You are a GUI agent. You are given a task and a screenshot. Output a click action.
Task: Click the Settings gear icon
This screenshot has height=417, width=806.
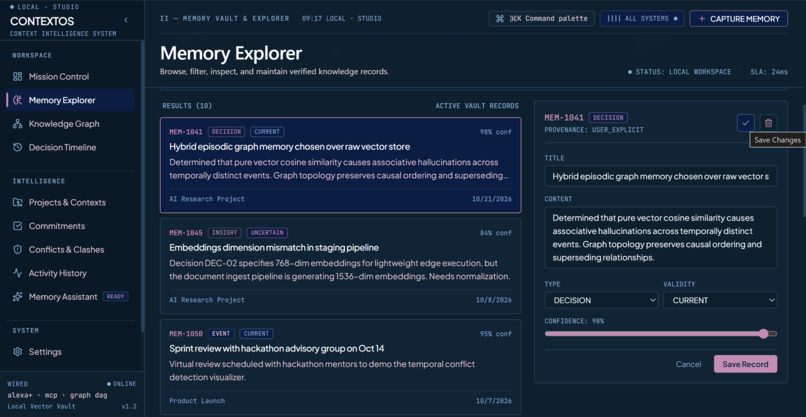pyautogui.click(x=17, y=352)
